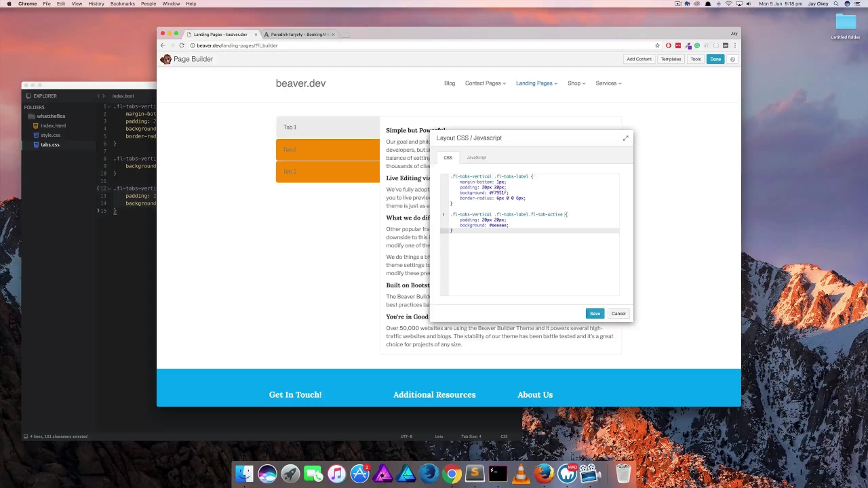
Task: Switch to the Poradnik turysty browser tab
Action: tap(299, 34)
